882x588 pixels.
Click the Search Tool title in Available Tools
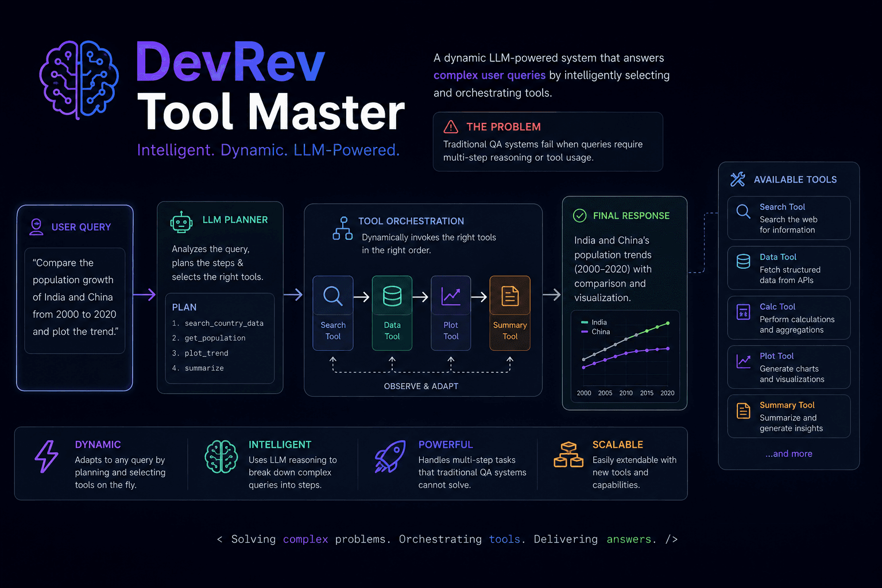[782, 207]
